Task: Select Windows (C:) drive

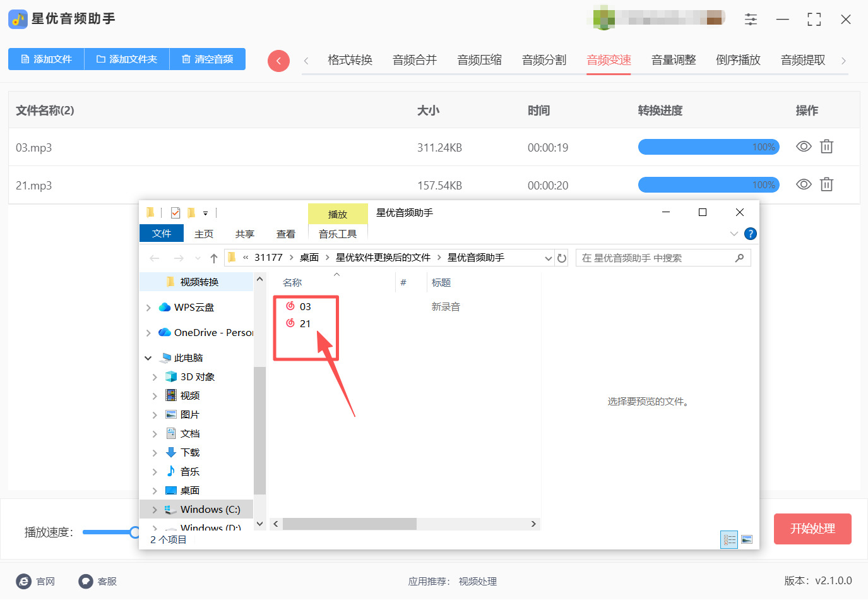Action: pyautogui.click(x=210, y=510)
